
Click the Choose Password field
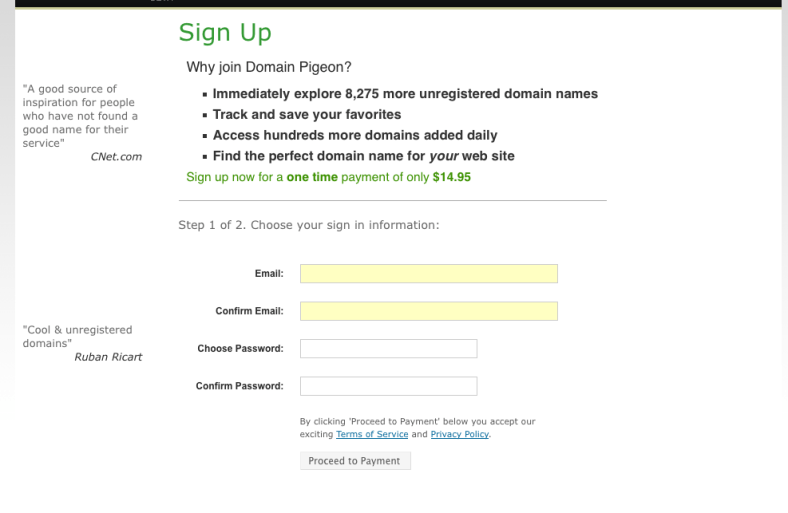tap(388, 349)
